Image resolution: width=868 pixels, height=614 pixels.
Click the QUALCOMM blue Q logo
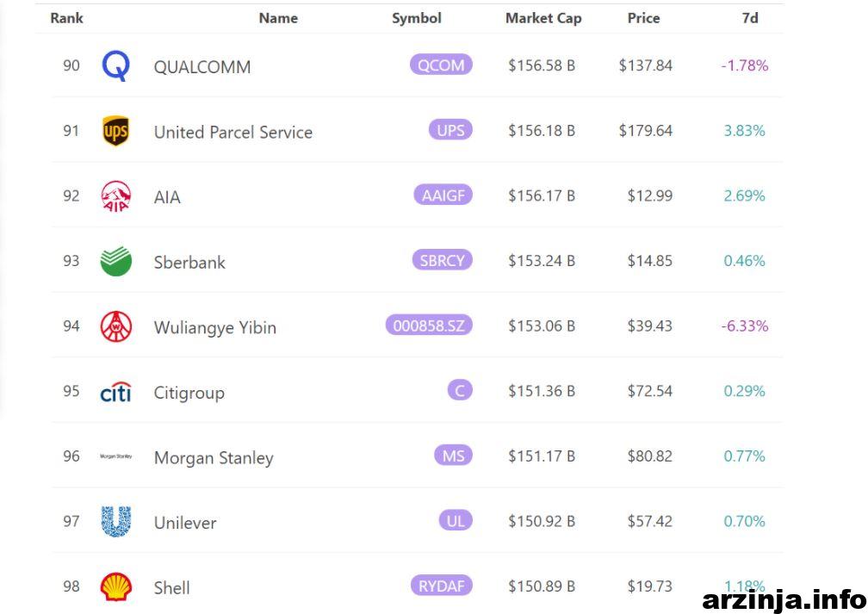(115, 66)
